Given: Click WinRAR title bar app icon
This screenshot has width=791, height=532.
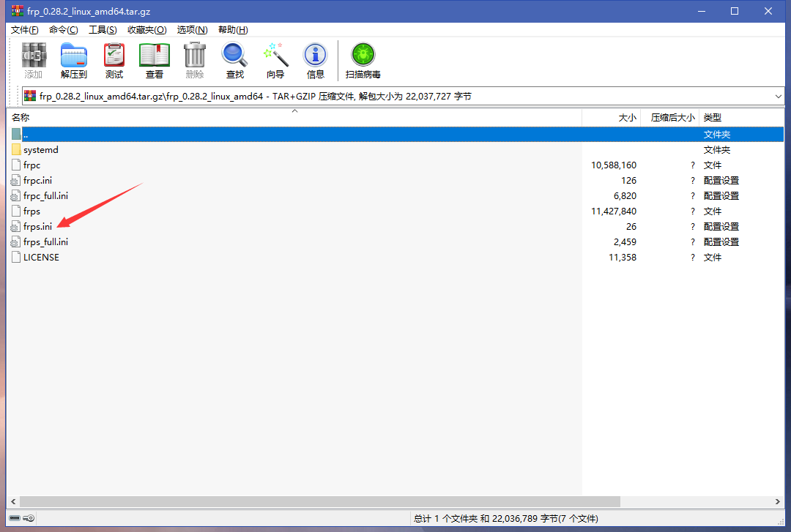Looking at the screenshot, I should point(18,11).
